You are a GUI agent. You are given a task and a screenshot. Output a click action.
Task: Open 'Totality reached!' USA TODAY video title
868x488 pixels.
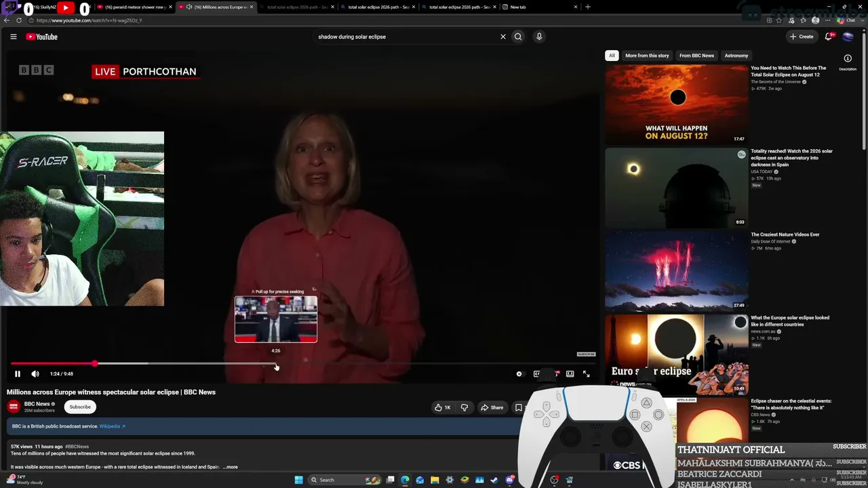(x=791, y=158)
